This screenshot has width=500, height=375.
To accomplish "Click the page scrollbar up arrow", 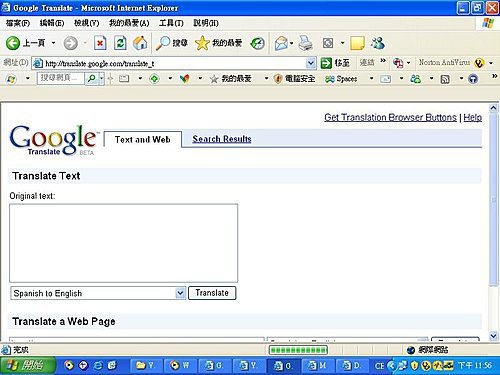I will tap(493, 108).
